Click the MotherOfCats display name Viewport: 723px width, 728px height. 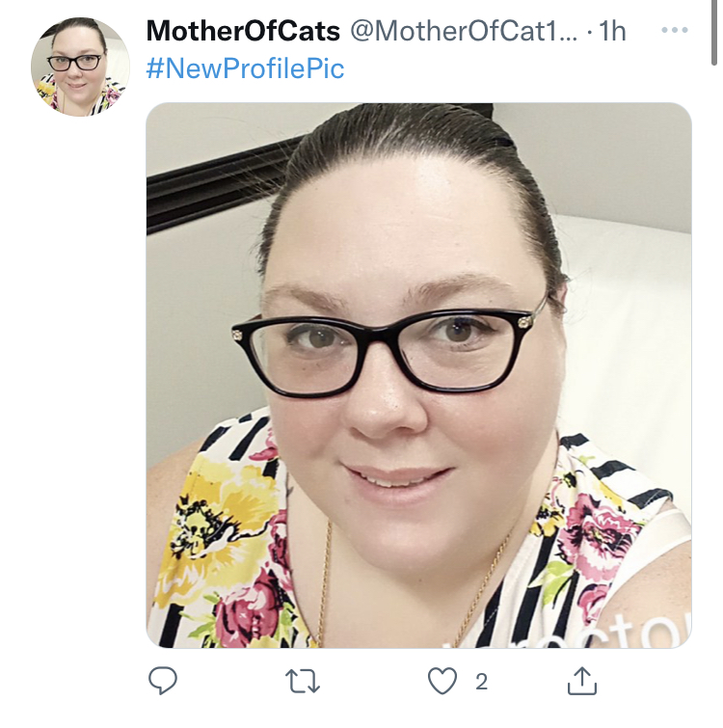(243, 31)
